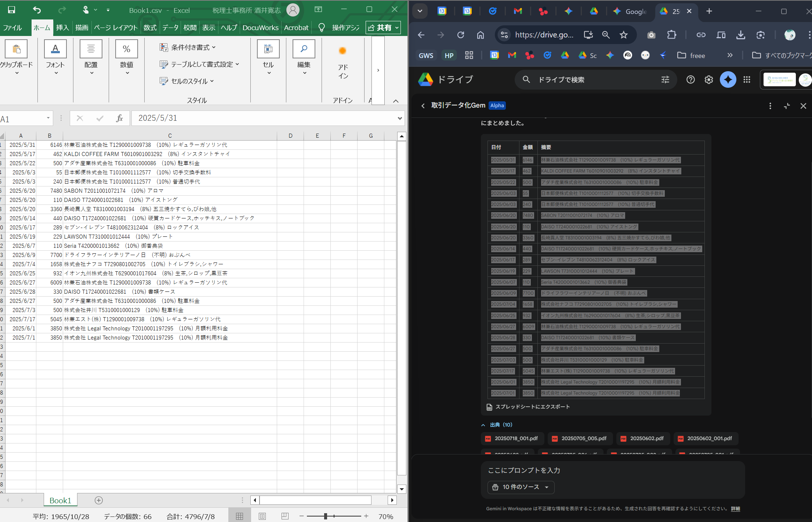
Task: Expand the セルのスタイル dropdown
Action: (x=187, y=81)
